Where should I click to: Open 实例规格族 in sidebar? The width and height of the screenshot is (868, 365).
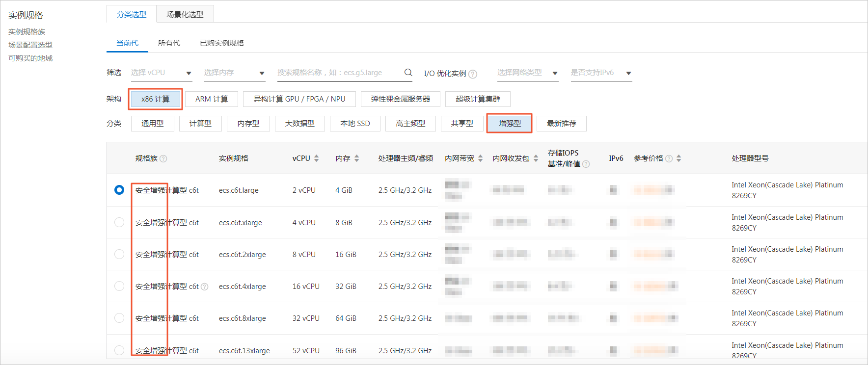coord(27,32)
